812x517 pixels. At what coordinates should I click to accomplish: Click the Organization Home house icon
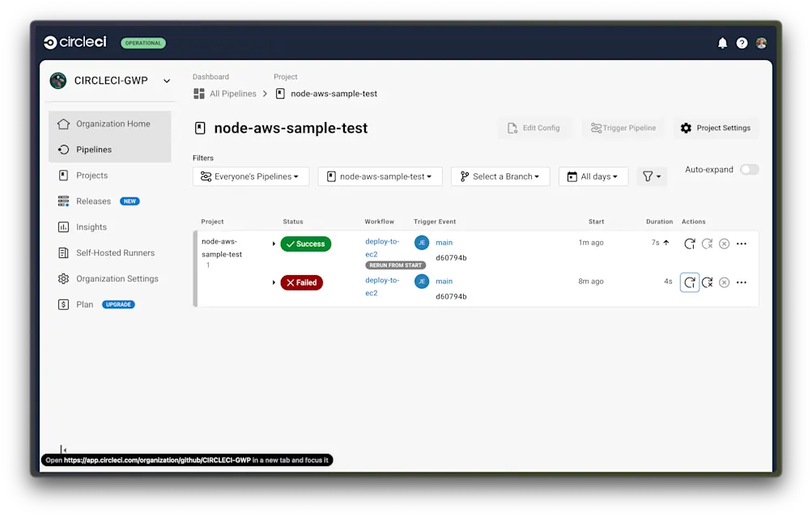coord(63,124)
